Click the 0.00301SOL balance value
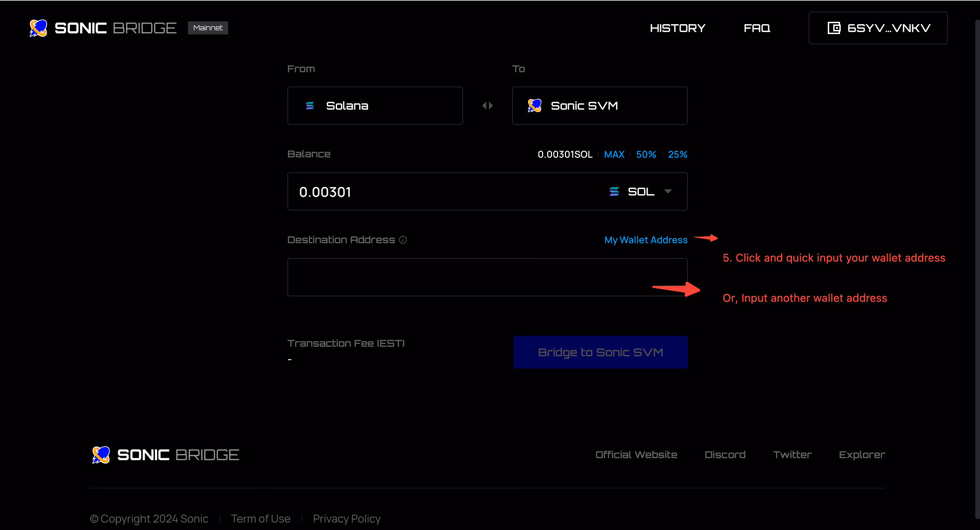 click(x=565, y=154)
